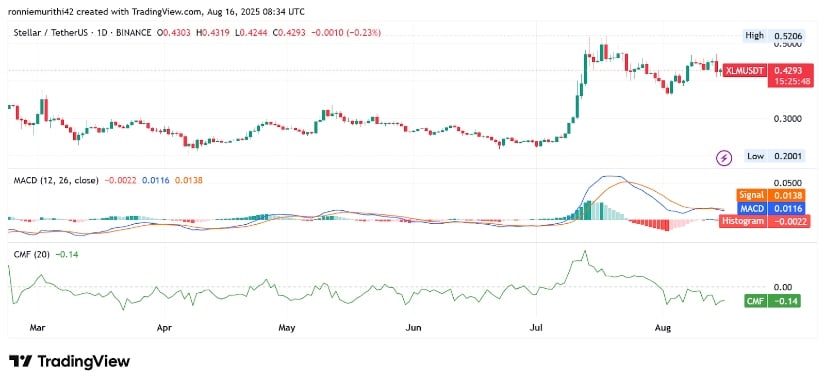Click the Signal value 0.0138 tag
This screenshot has height=384, width=825.
click(786, 195)
